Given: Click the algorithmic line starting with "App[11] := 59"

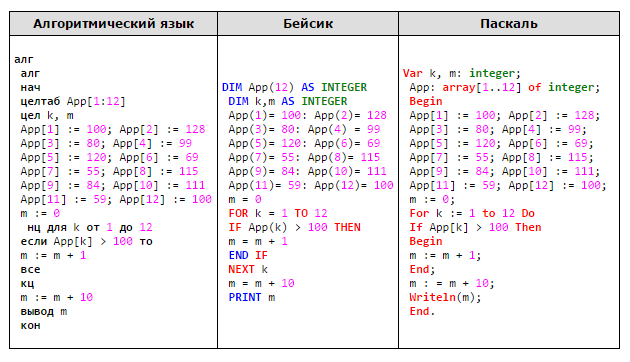Looking at the screenshot, I should (116, 199).
